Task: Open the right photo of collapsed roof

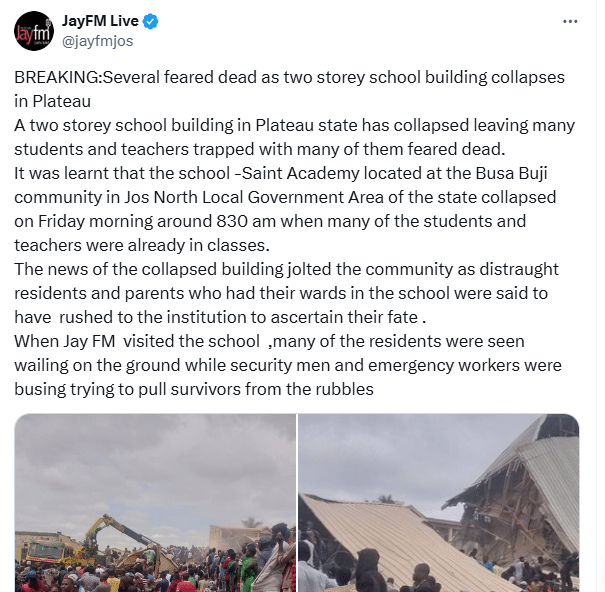Action: click(439, 503)
